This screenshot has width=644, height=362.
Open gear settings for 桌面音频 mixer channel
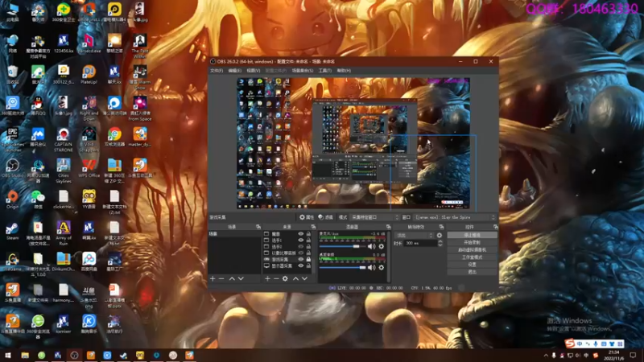381,268
